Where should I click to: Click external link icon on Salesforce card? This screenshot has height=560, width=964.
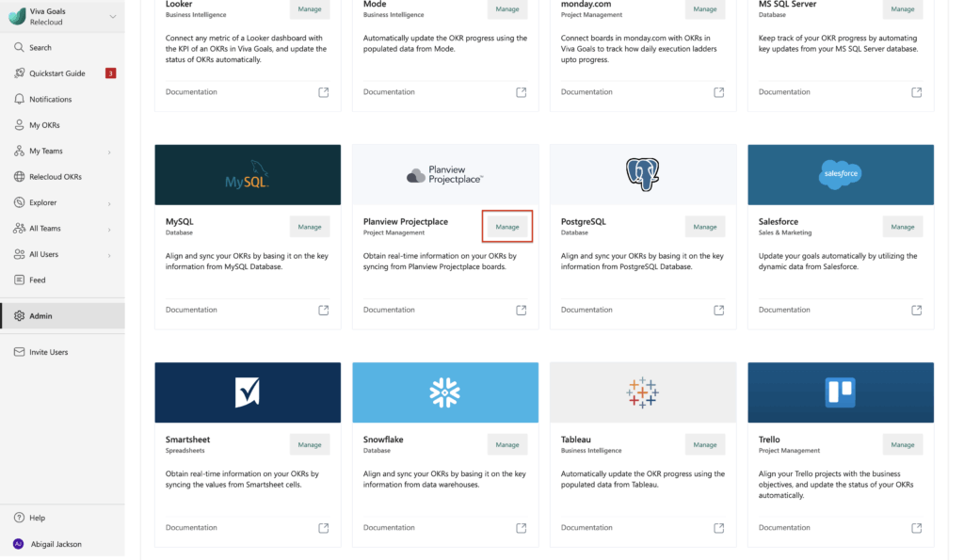coord(916,310)
